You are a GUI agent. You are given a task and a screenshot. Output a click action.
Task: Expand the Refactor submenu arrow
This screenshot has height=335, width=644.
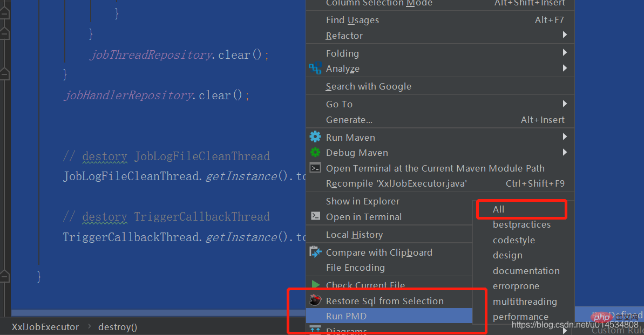tap(565, 35)
